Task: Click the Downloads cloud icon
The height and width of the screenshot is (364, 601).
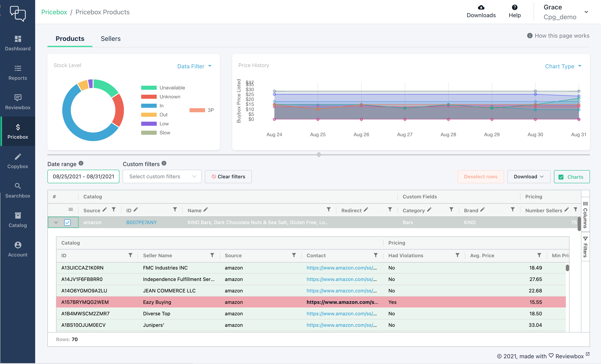Action: pos(481,8)
